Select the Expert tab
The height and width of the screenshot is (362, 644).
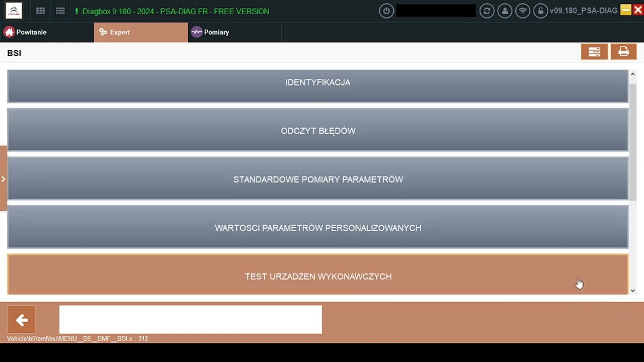click(141, 32)
